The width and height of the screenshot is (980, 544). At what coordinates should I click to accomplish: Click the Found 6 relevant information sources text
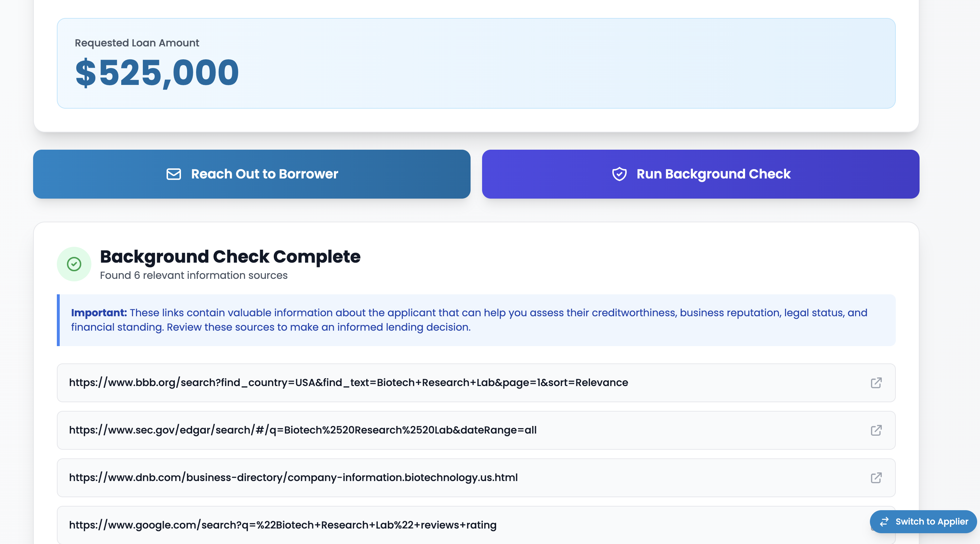point(193,276)
